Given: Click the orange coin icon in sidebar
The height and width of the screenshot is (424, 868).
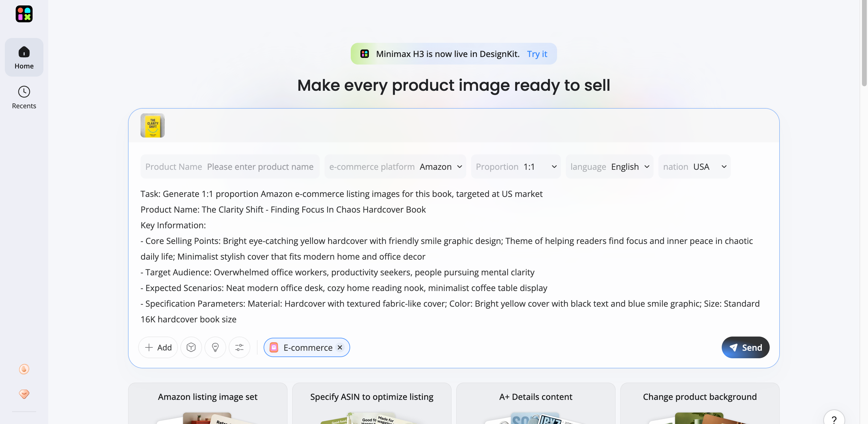Looking at the screenshot, I should (24, 369).
